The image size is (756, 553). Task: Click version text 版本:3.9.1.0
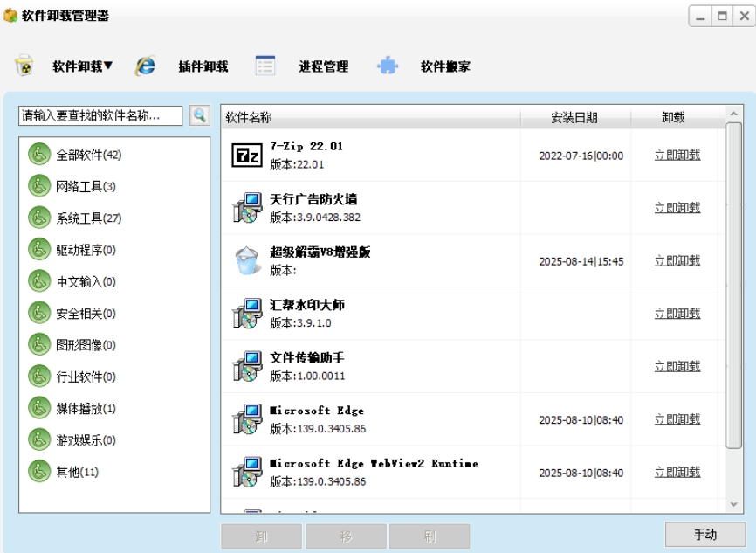(x=300, y=323)
